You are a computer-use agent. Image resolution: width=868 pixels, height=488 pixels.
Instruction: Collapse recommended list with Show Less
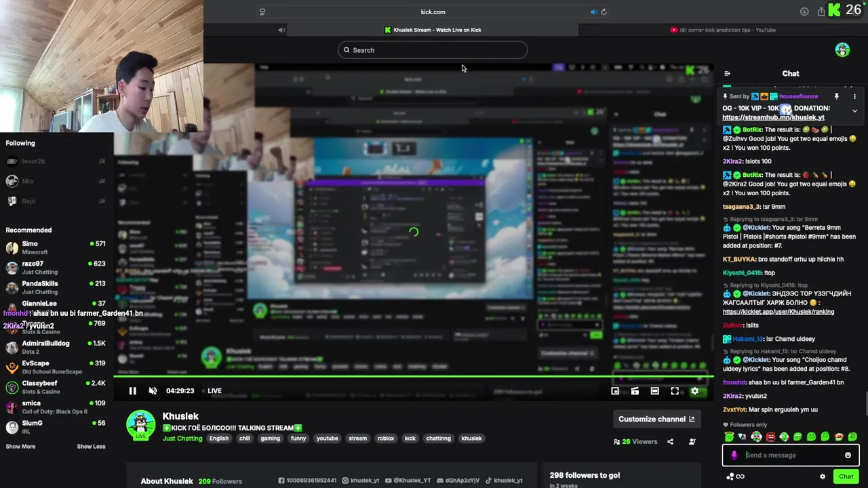pos(91,447)
